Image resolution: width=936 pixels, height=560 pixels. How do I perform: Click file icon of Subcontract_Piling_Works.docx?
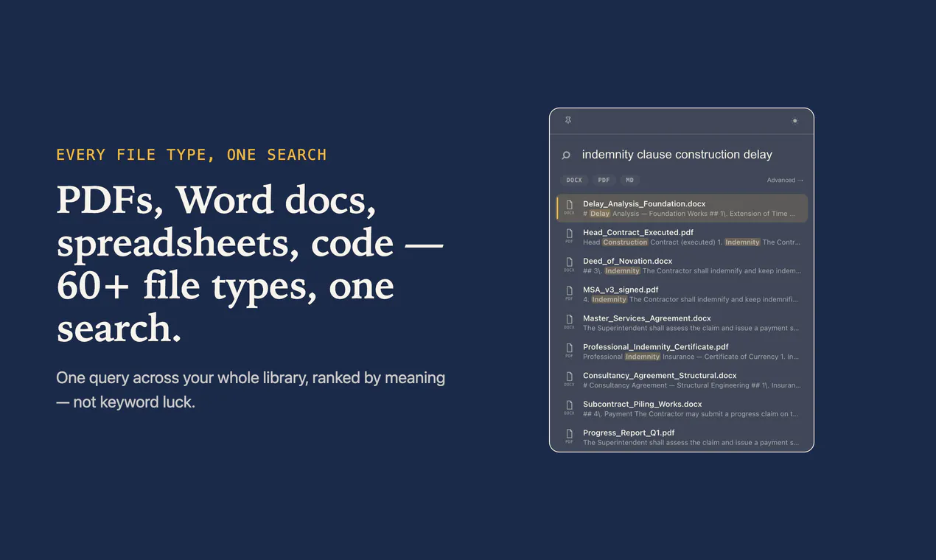coord(569,405)
